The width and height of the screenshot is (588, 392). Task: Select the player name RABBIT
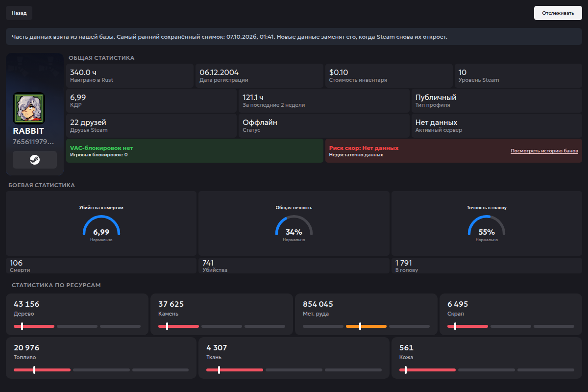pos(28,131)
